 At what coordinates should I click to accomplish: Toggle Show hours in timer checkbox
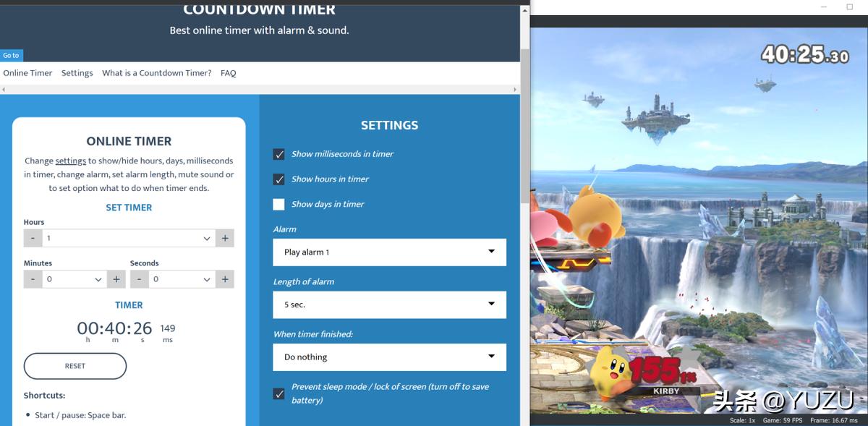278,179
